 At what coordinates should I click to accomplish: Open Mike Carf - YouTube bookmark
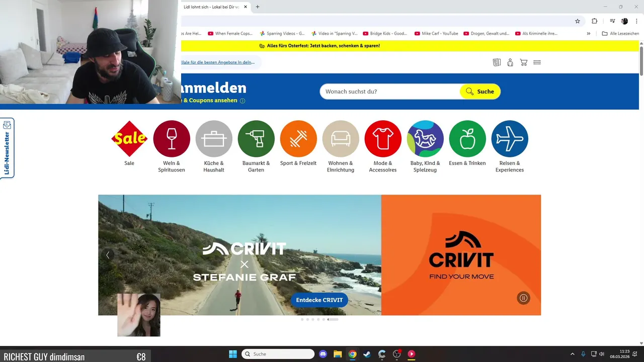(x=436, y=34)
